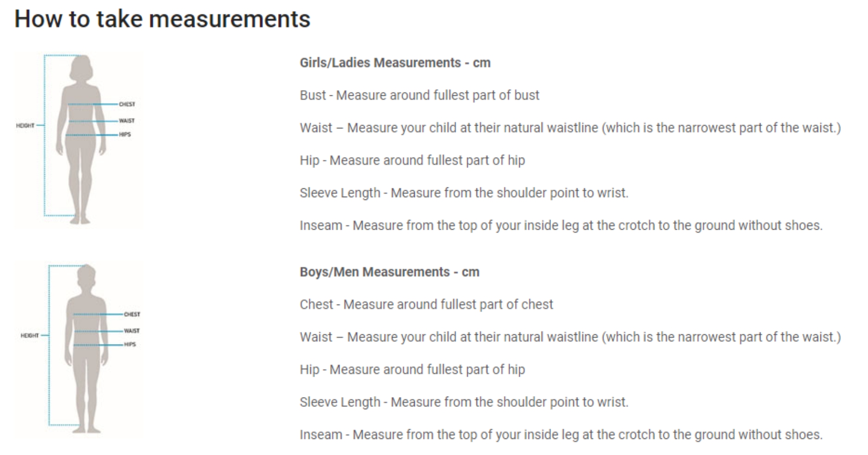Click the boys' Inseam instruction text
868x455 pixels.
(561, 435)
